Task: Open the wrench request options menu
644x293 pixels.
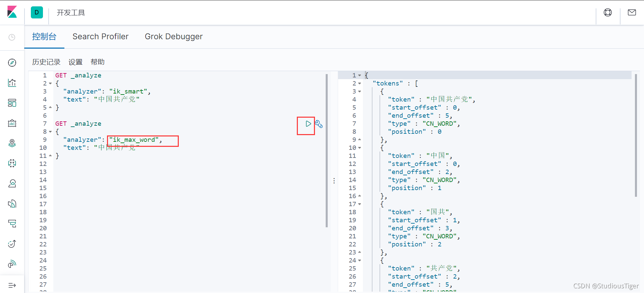Action: (x=319, y=124)
